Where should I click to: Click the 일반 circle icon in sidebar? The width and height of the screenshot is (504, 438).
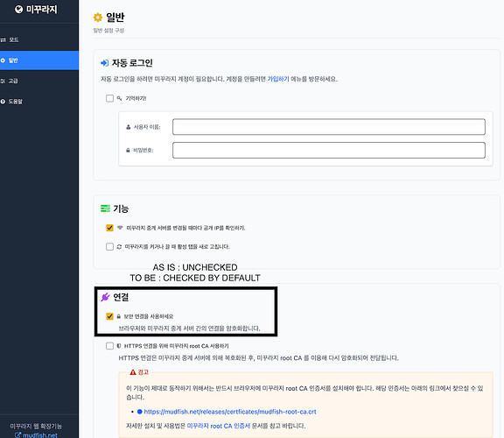coord(3,60)
